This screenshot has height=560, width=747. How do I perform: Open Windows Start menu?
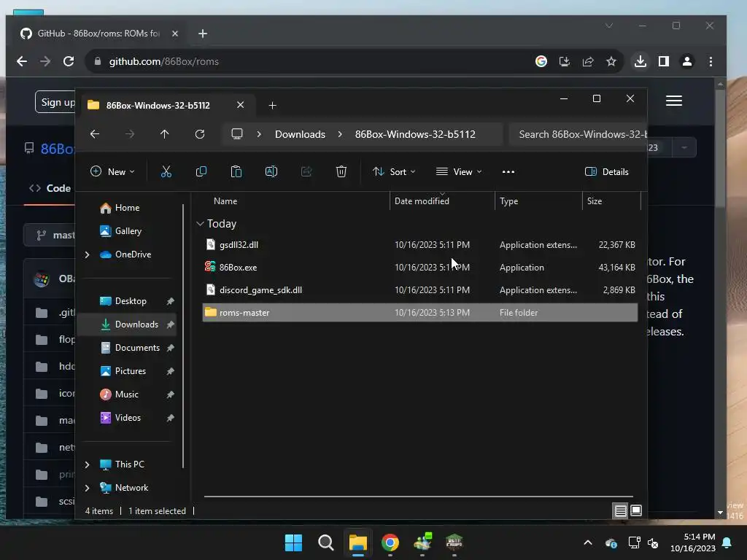293,542
